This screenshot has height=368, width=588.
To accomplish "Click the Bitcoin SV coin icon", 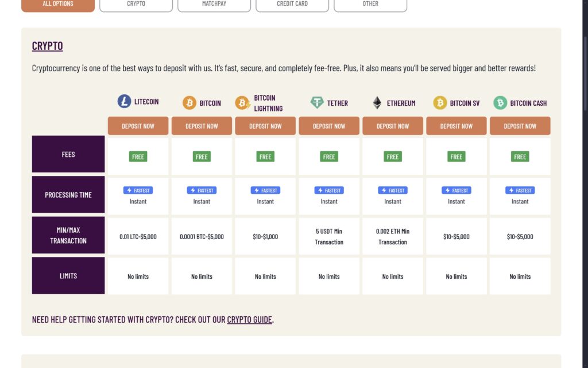I will 440,102.
